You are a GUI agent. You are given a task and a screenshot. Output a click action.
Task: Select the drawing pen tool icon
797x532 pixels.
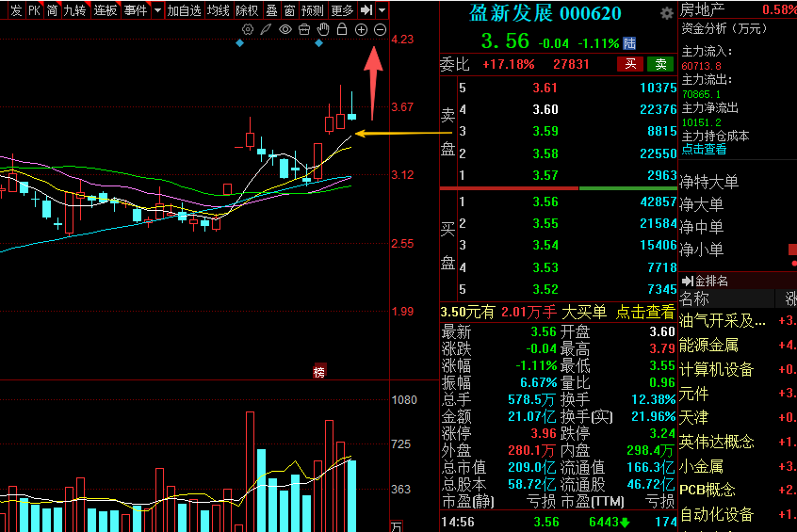266,29
